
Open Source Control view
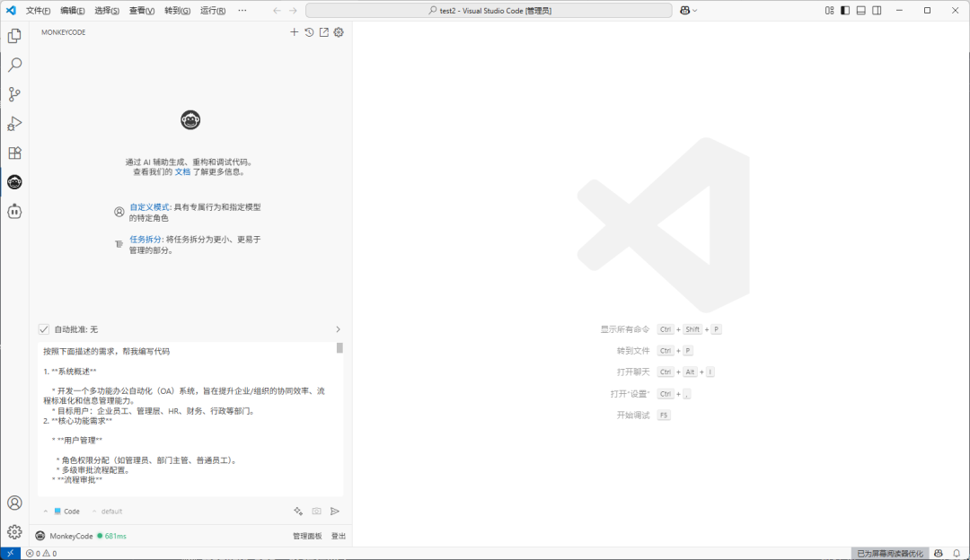coord(15,94)
